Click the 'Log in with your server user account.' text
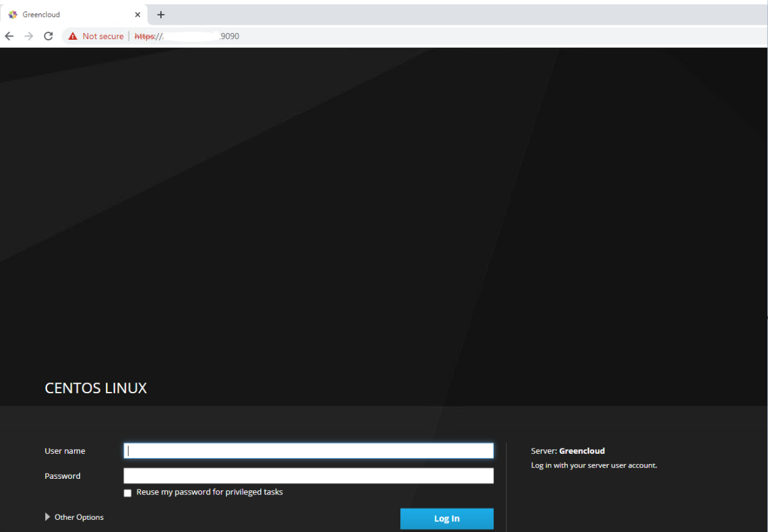Screen dimensions: 768x532 pos(594,465)
